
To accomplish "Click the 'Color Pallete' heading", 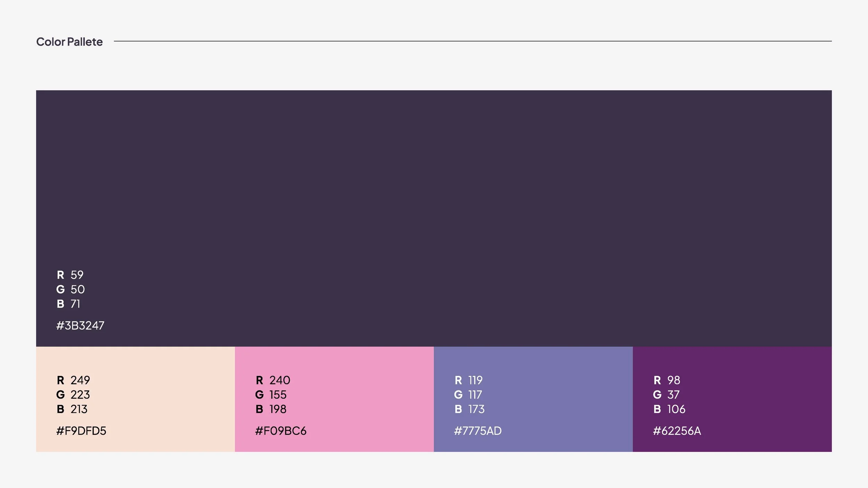I will (69, 42).
